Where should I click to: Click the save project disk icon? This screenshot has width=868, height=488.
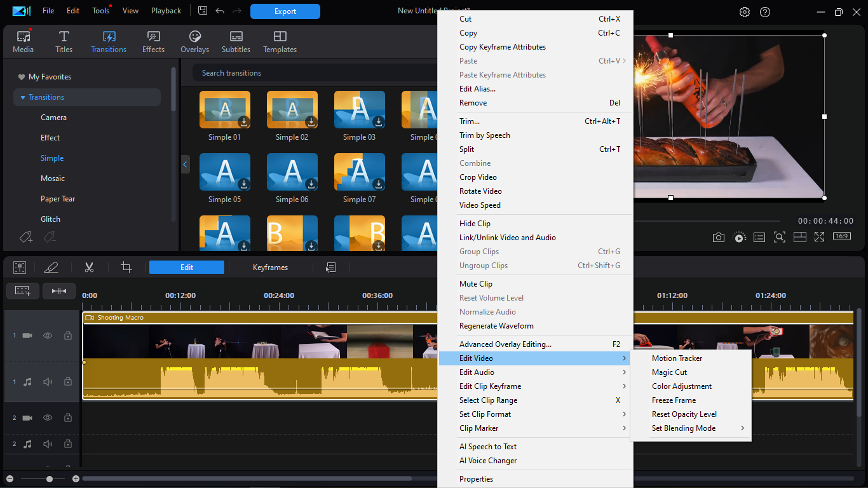[203, 11]
